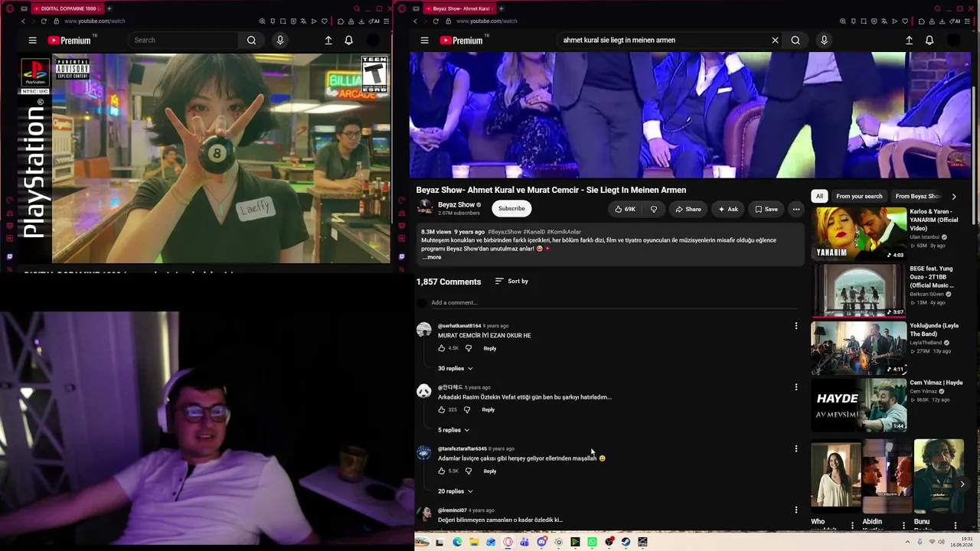Select the 'From Beyaz Show' filter chip
980x551 pixels.
coord(917,197)
